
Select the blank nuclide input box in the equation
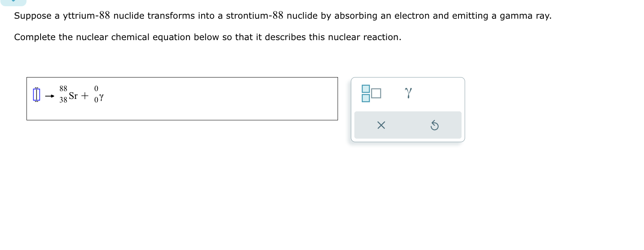[x=36, y=95]
